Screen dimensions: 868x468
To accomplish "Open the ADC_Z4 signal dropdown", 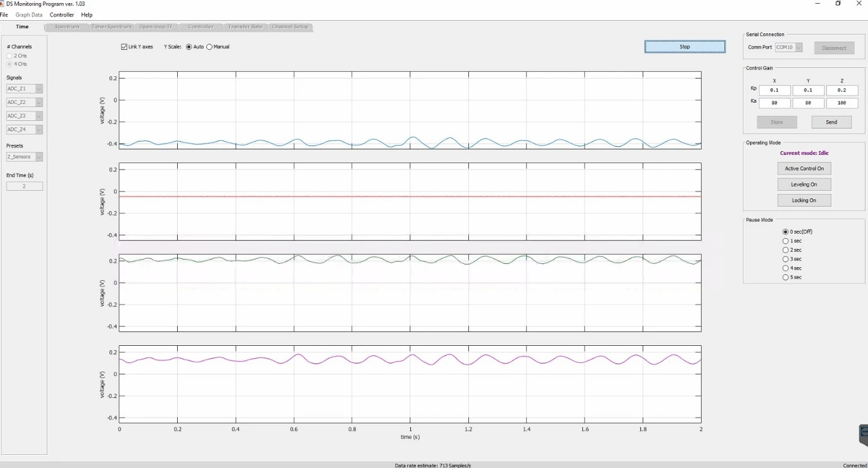I will tap(25, 129).
